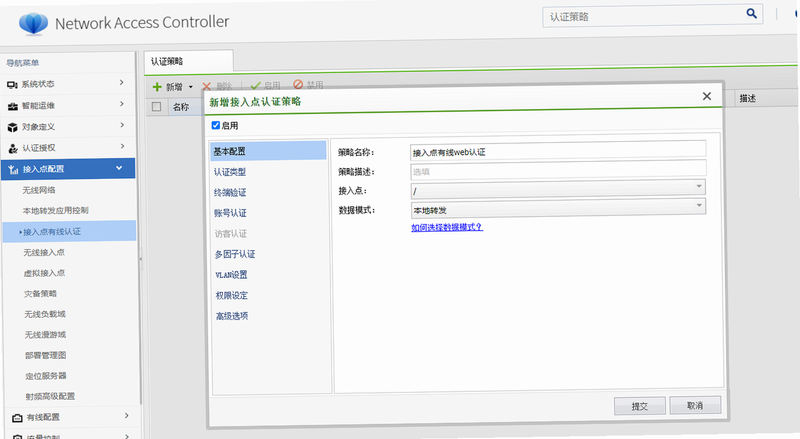This screenshot has height=439, width=800.
Task: Click the 名称 column header
Action: 181,107
